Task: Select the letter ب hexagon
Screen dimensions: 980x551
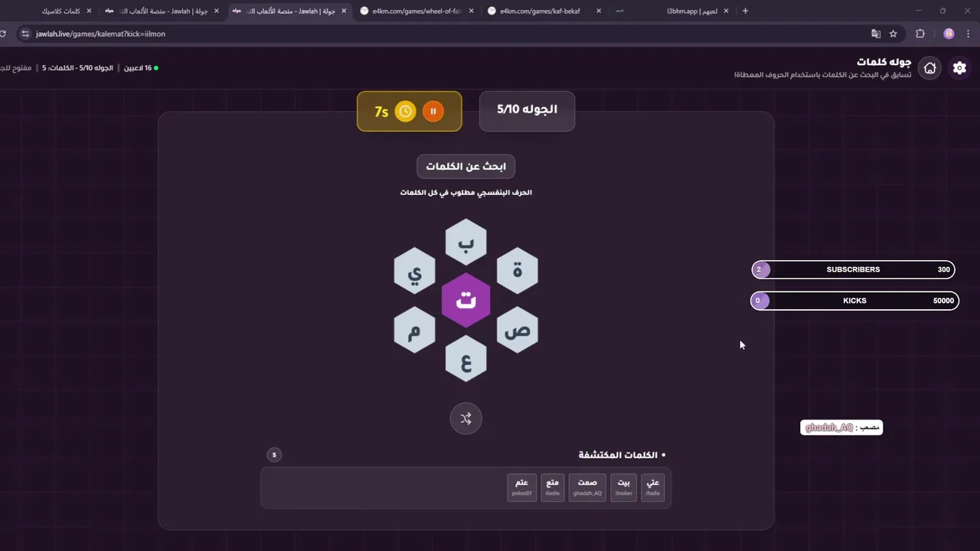Action: coord(465,243)
